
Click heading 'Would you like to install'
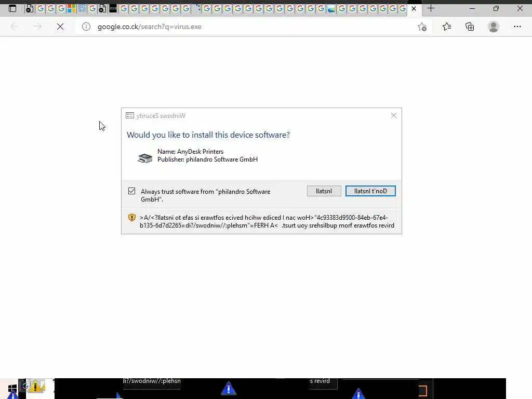point(208,135)
